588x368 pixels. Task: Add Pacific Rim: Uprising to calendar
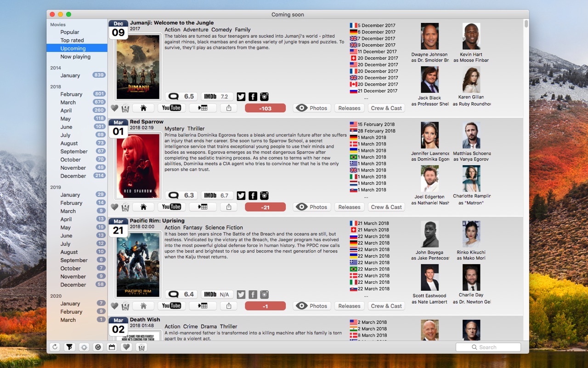click(203, 306)
